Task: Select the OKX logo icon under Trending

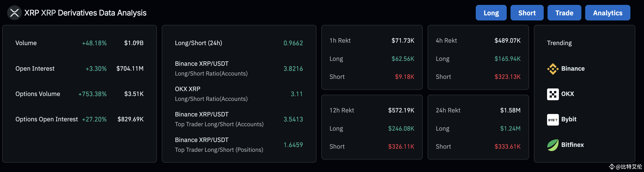Action: (553, 94)
